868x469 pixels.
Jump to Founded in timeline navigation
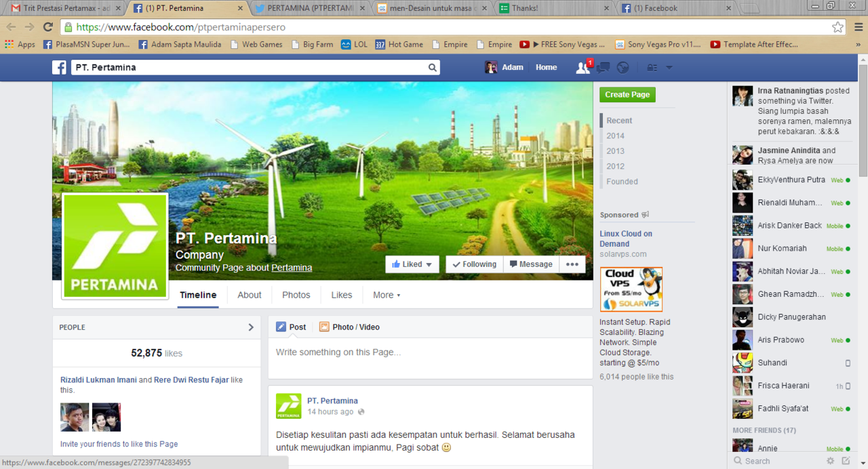622,182
